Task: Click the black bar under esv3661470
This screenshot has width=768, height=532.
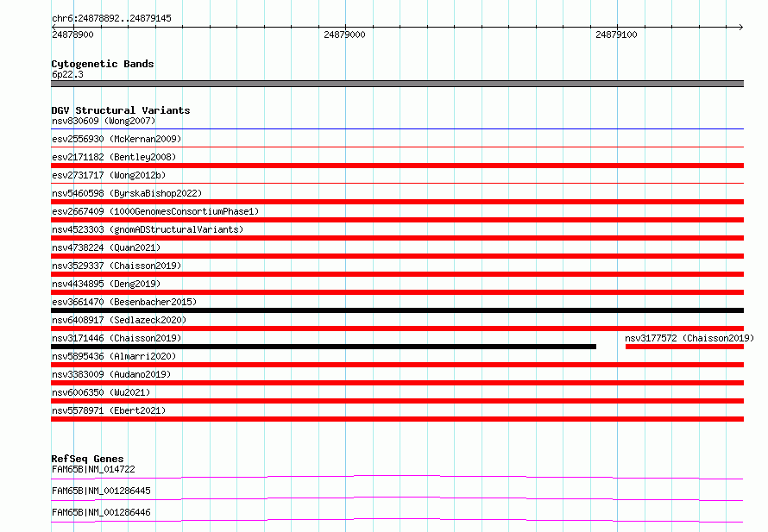Action: tap(397, 310)
